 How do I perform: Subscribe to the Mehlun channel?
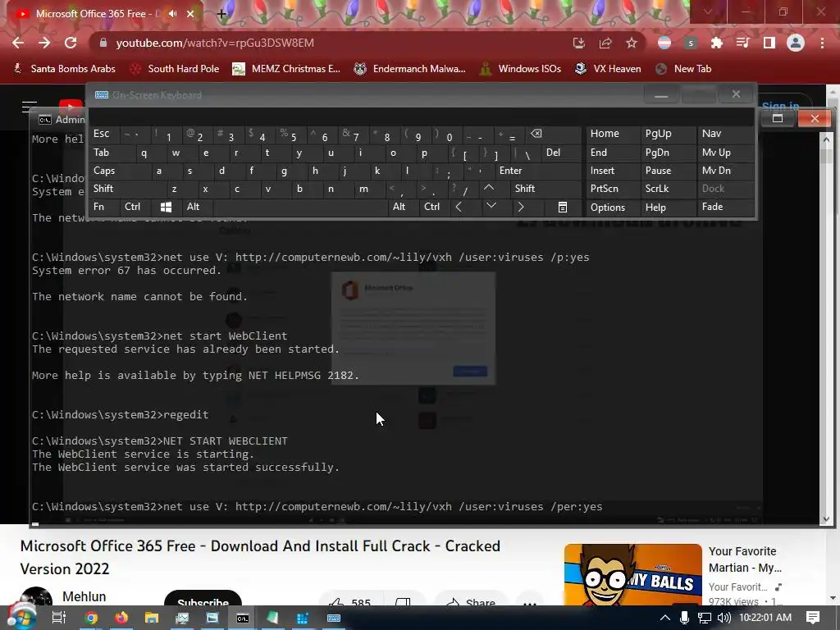pos(203,599)
